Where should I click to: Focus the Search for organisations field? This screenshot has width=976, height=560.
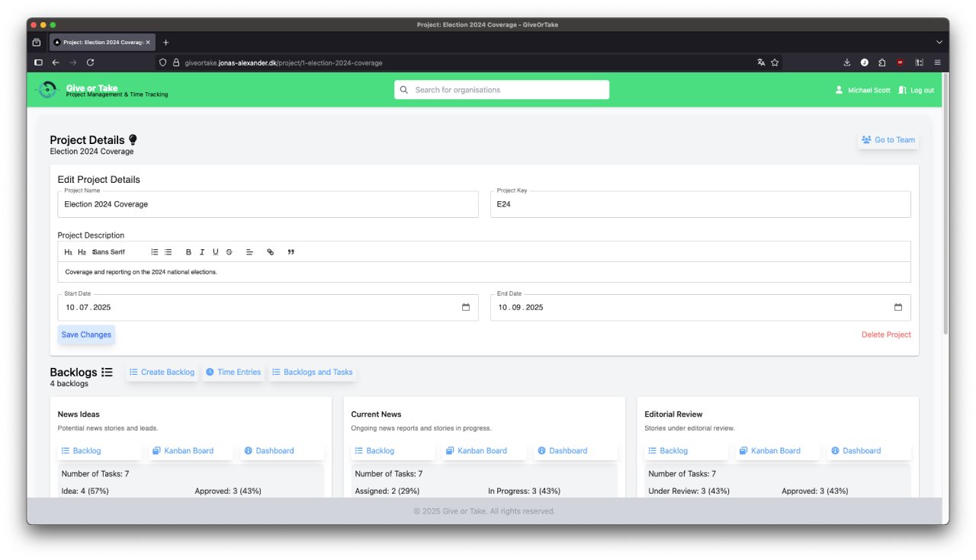tap(502, 90)
